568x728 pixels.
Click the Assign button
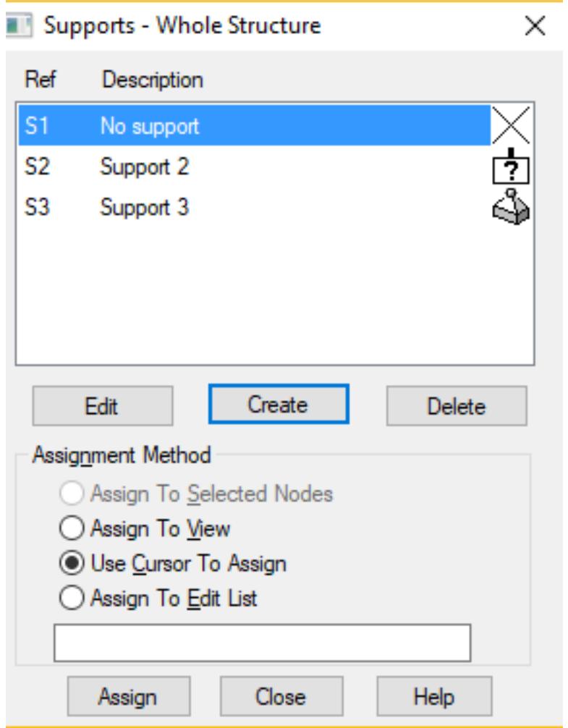127,696
